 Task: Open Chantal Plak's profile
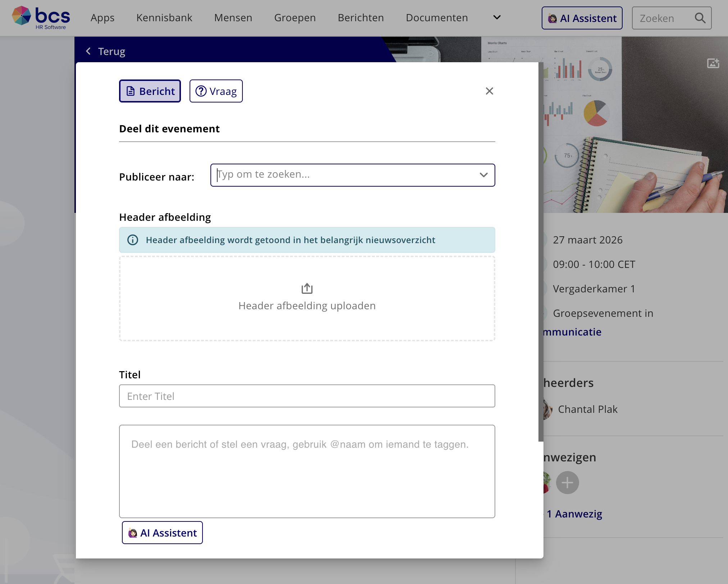588,409
